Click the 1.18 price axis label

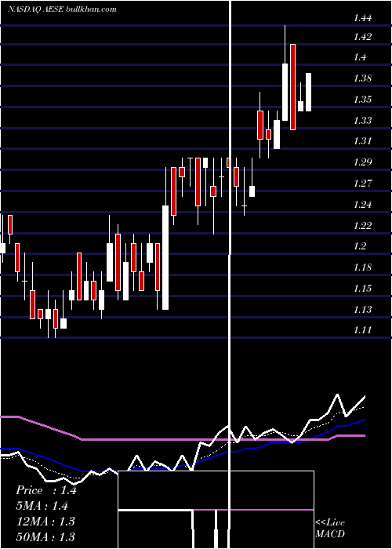coord(362,267)
